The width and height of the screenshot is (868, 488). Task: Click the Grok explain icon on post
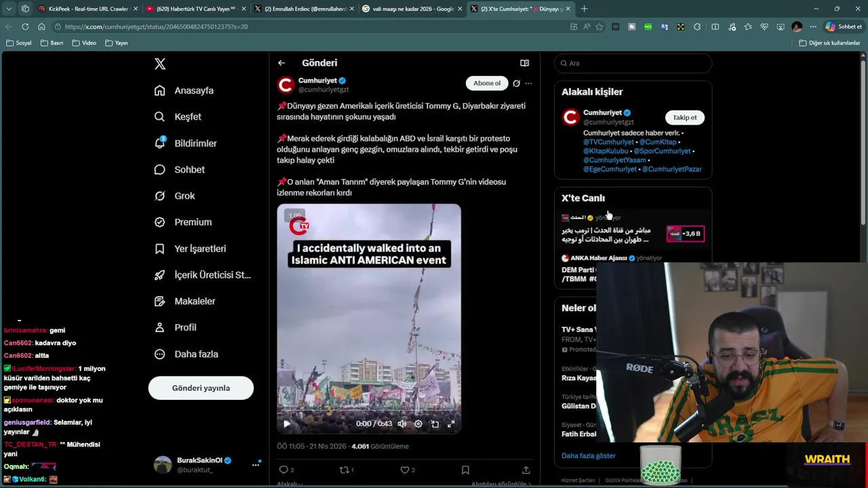click(516, 83)
